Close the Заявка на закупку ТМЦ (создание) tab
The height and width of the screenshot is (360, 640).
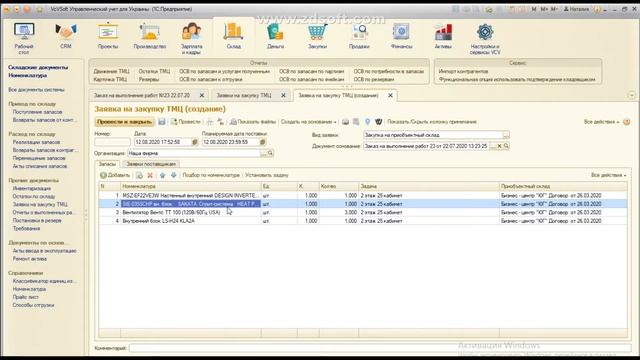390,95
